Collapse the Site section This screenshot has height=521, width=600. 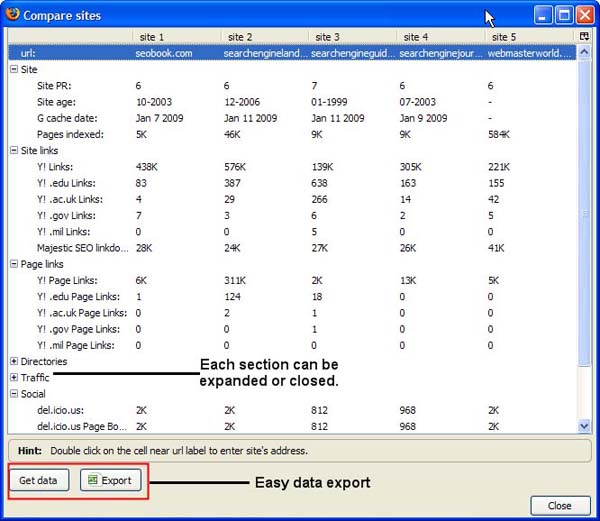coord(14,69)
